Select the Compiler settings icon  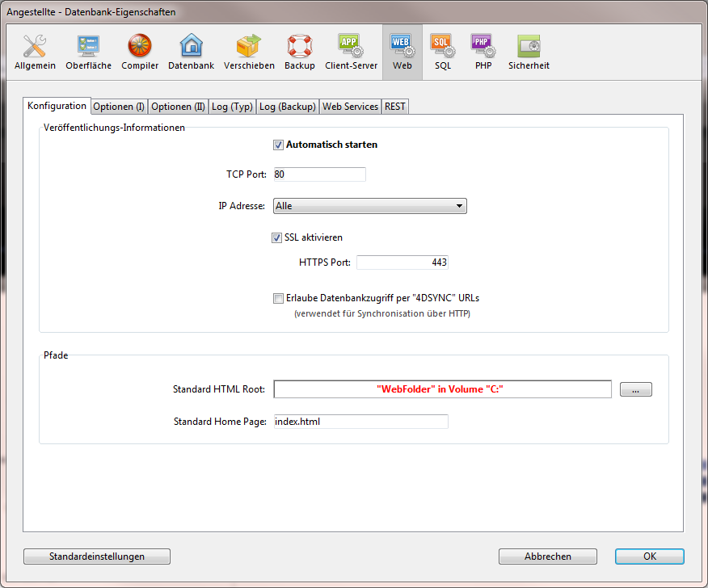coord(140,52)
